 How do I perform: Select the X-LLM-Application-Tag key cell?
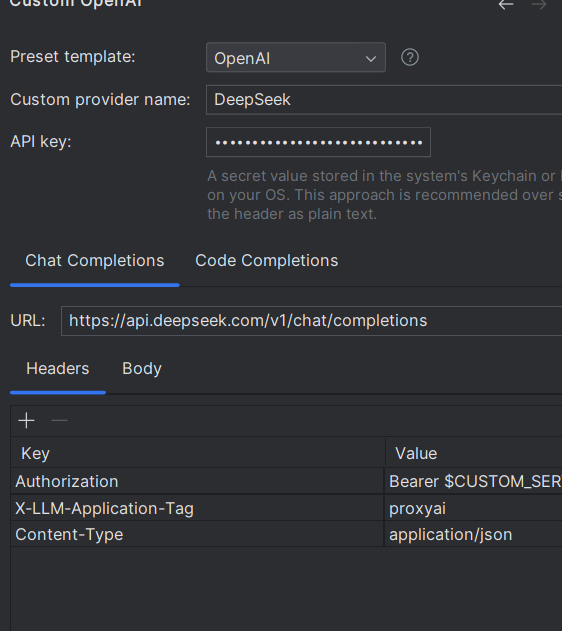coord(197,508)
